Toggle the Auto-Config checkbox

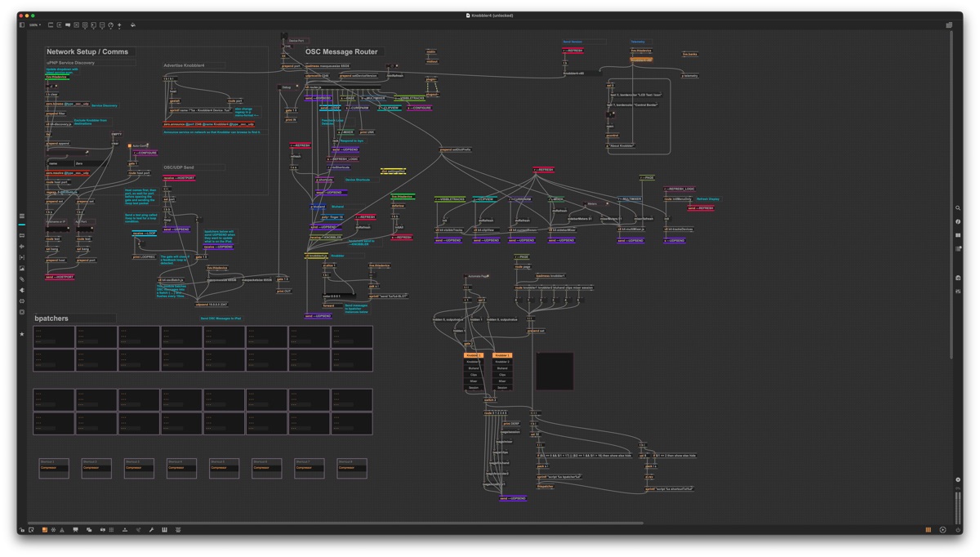pos(129,146)
